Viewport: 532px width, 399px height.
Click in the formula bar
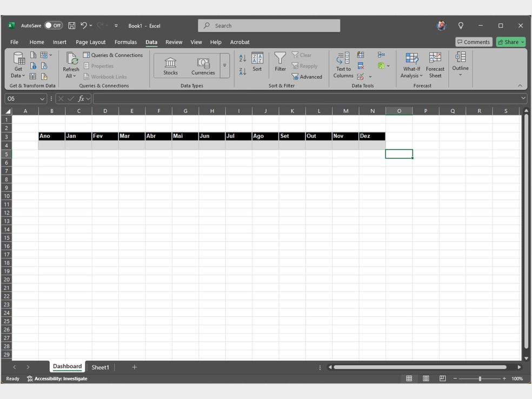click(307, 99)
